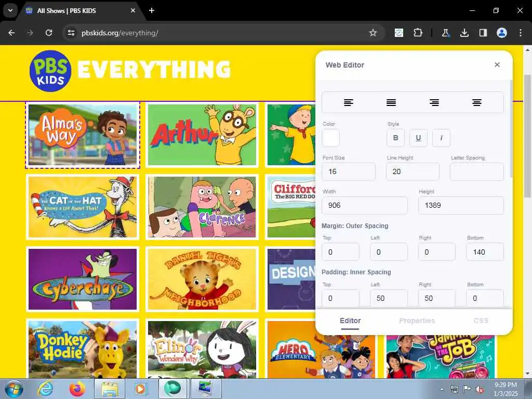Viewport: 532px width, 399px height.
Task: Open the Extensions puzzle icon
Action: tap(418, 33)
